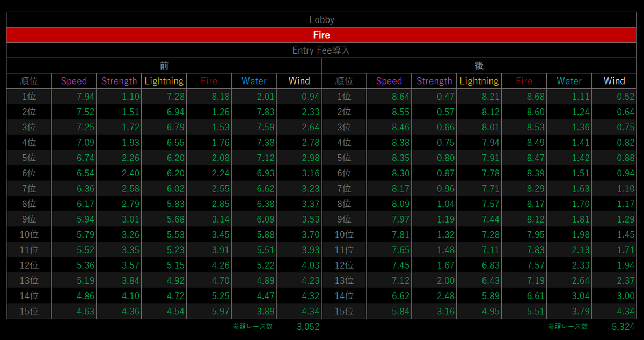Select 前 Wind value 2.98 in 5位 row
Image resolution: width=644 pixels, height=340 pixels.
[310, 158]
